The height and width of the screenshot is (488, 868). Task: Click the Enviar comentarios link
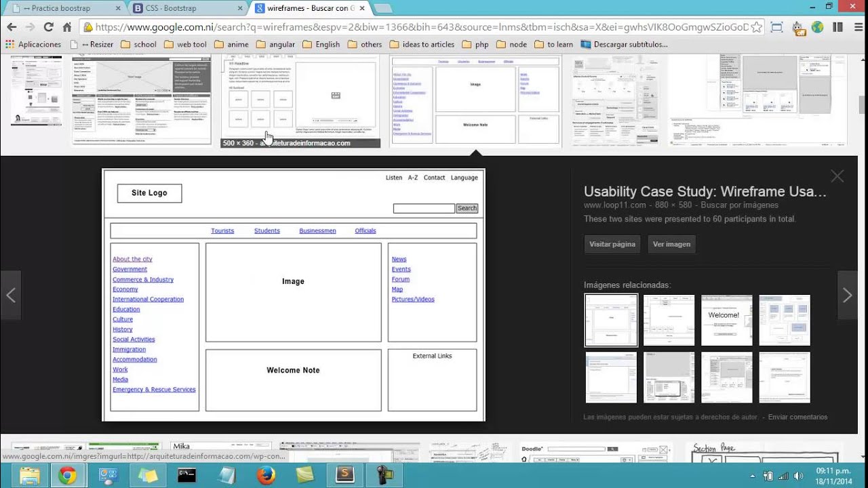pos(797,417)
